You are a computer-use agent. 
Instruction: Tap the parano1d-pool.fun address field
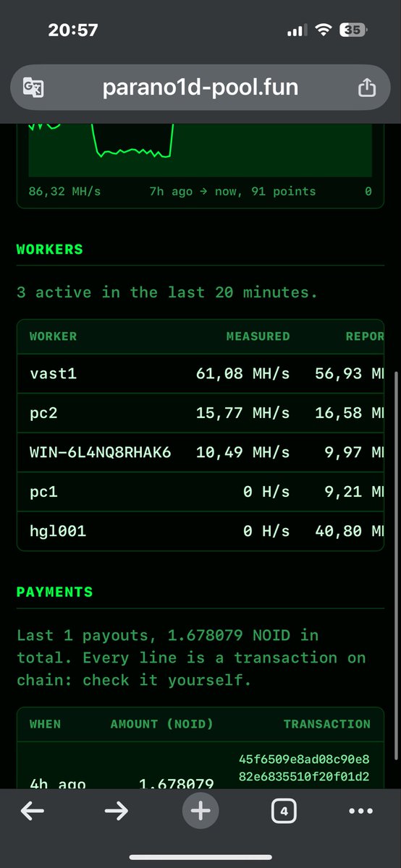[x=200, y=88]
